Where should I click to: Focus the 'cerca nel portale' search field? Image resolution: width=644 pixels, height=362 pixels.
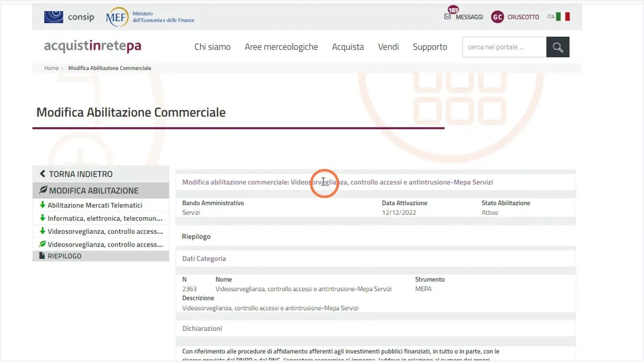tap(504, 47)
